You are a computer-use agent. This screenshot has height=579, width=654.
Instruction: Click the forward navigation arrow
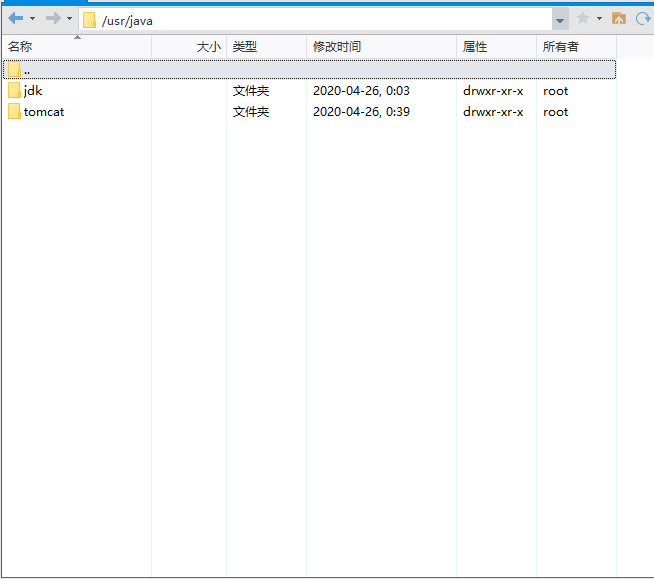point(53,18)
